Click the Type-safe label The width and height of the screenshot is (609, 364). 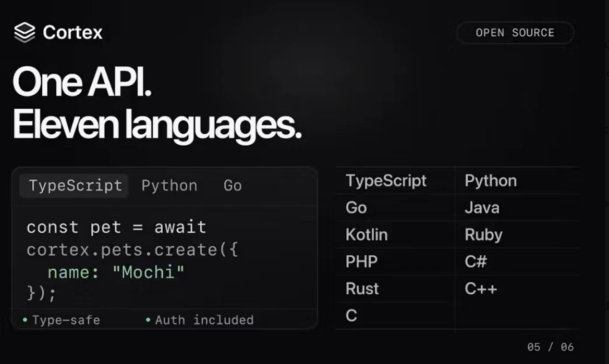pyautogui.click(x=66, y=320)
